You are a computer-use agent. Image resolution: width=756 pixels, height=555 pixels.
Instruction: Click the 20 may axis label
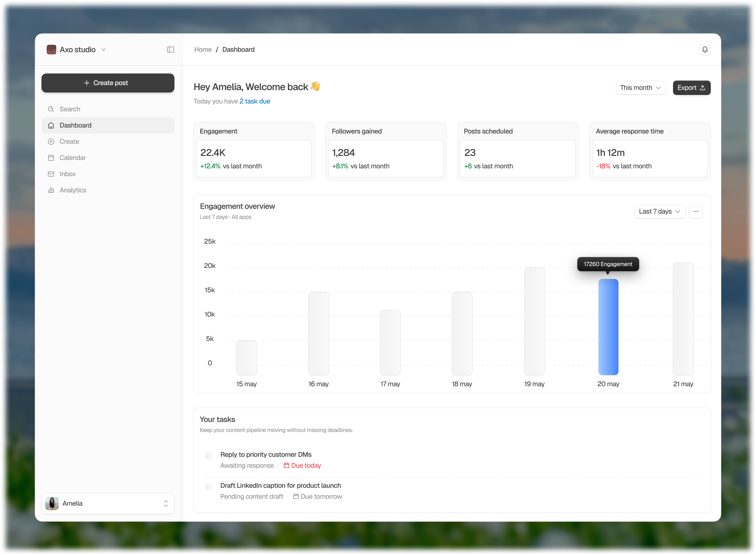[608, 384]
